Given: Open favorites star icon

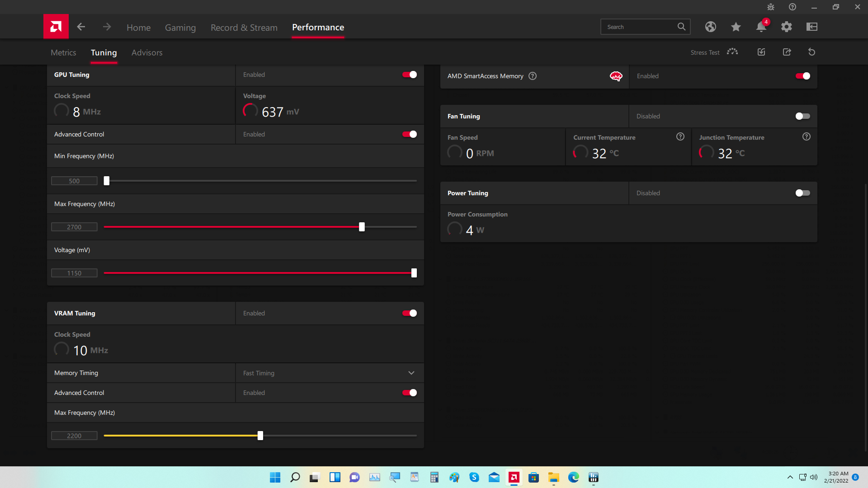Looking at the screenshot, I should (736, 27).
